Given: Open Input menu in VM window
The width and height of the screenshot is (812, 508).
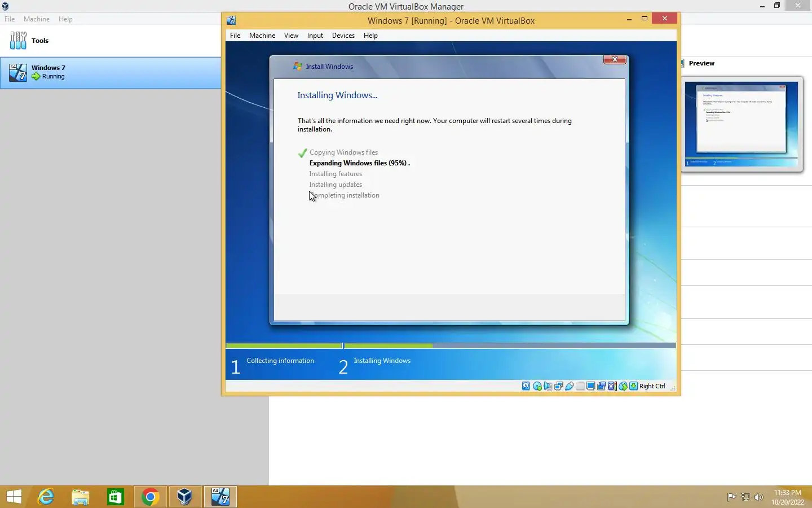Looking at the screenshot, I should pyautogui.click(x=315, y=35).
